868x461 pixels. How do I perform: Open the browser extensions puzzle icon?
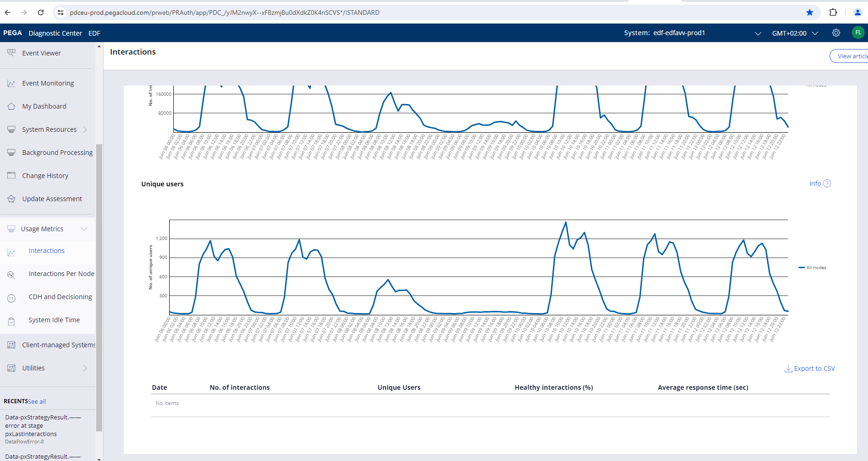(x=833, y=12)
